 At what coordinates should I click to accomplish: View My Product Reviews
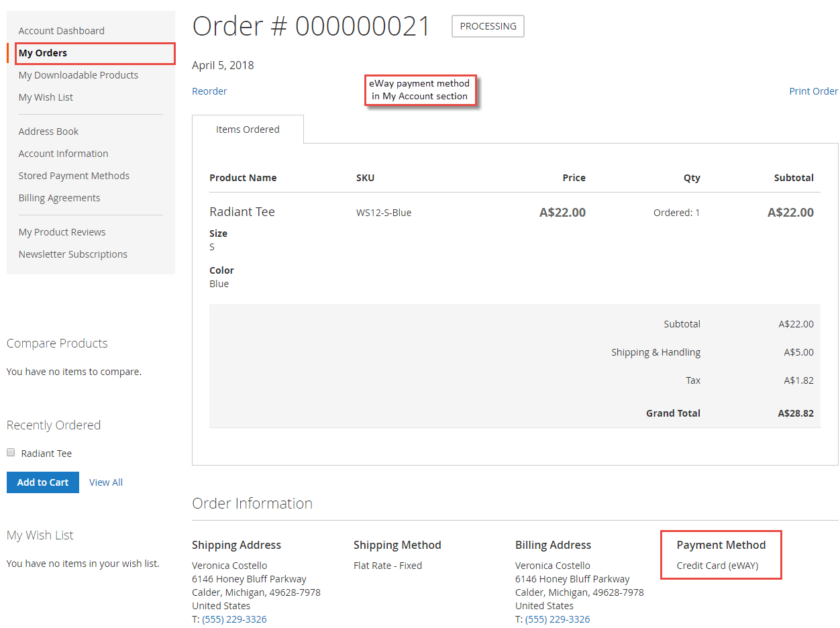click(x=62, y=231)
